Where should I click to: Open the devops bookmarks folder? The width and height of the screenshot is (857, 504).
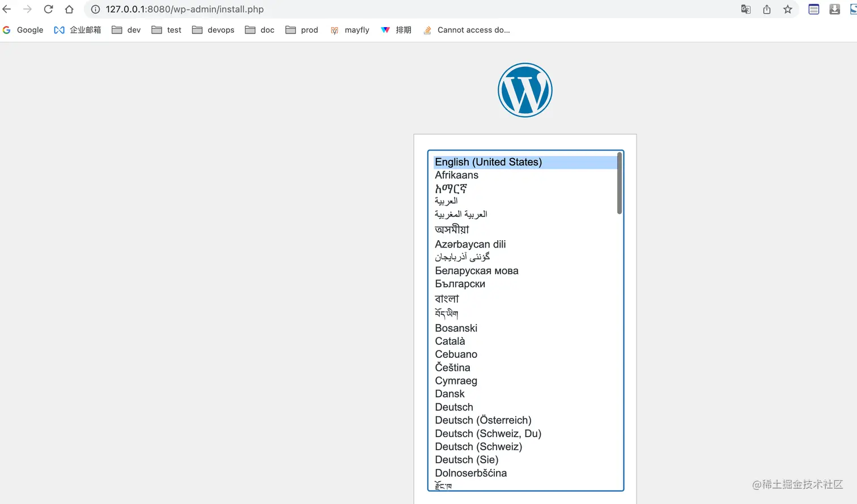click(213, 30)
